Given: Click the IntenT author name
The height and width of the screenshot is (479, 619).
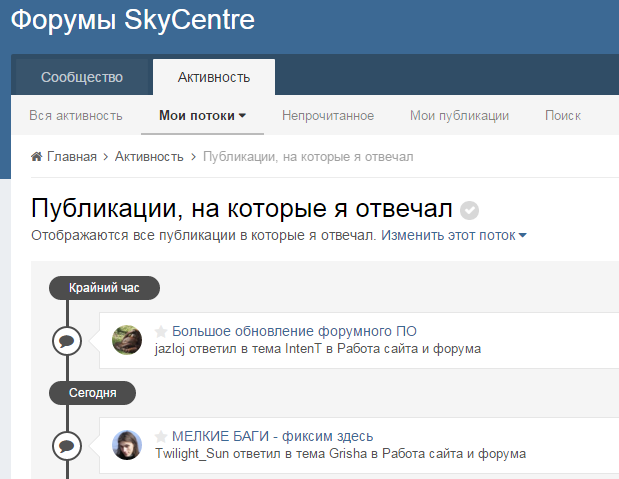Looking at the screenshot, I should 303,349.
